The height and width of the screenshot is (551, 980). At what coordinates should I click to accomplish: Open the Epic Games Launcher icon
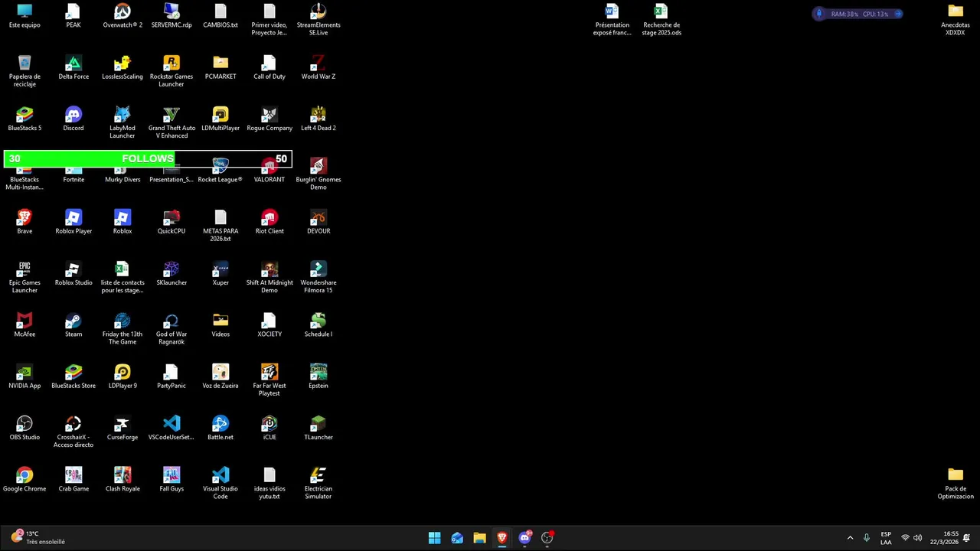24,277
